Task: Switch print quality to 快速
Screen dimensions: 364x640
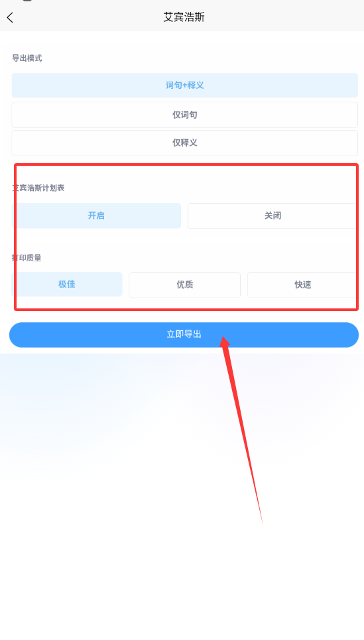Action: point(302,285)
